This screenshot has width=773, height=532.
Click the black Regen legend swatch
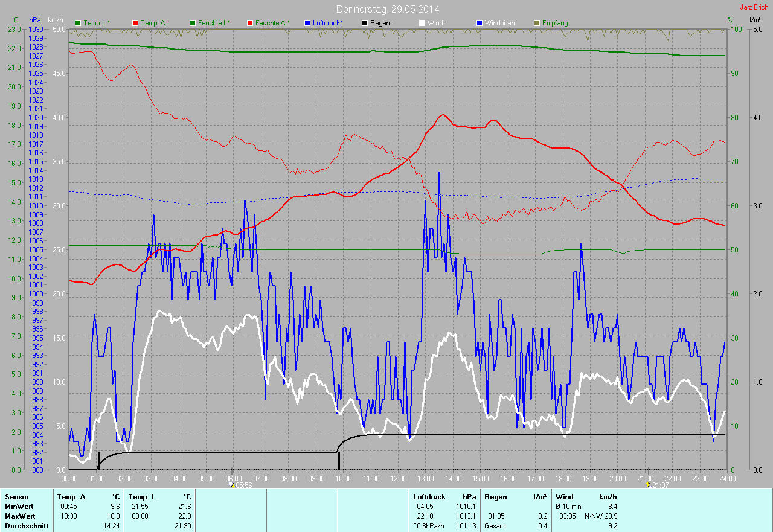click(x=364, y=23)
